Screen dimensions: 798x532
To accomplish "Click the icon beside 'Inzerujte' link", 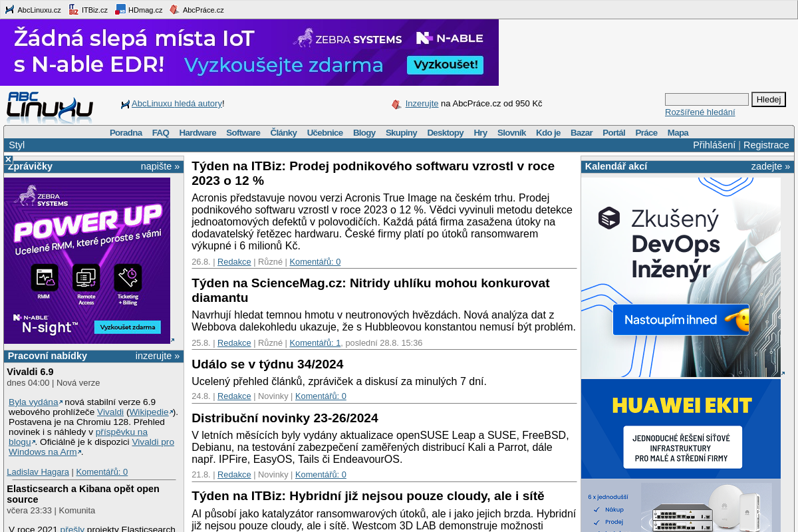I will pos(396,104).
